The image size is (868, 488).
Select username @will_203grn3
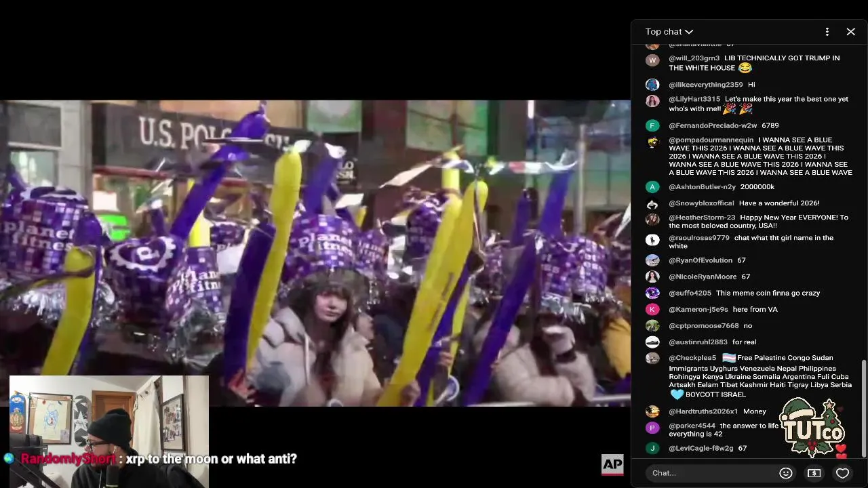(694, 58)
